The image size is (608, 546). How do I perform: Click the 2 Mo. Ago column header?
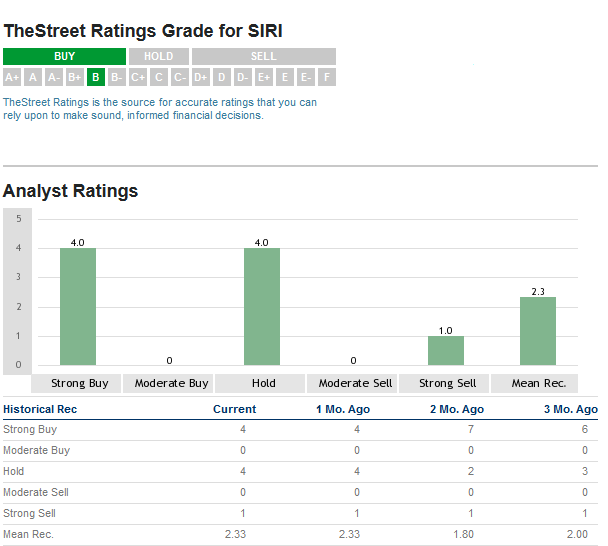(x=457, y=409)
